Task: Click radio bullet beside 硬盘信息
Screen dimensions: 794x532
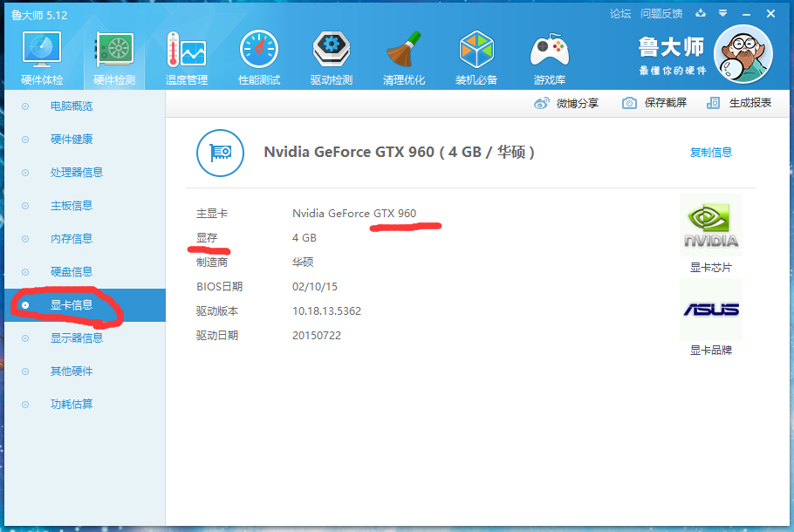Action: point(25,272)
